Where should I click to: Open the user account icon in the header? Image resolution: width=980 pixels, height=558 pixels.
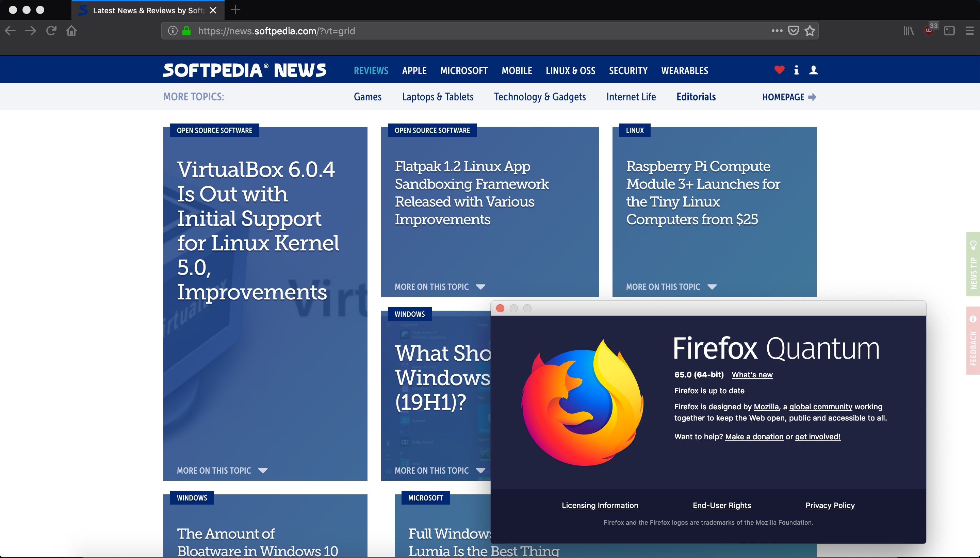click(813, 70)
